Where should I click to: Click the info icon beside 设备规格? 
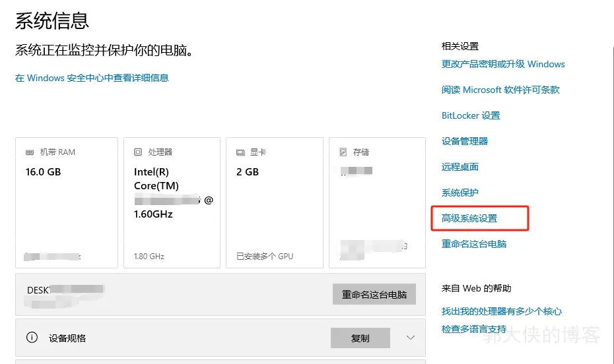pos(32,338)
